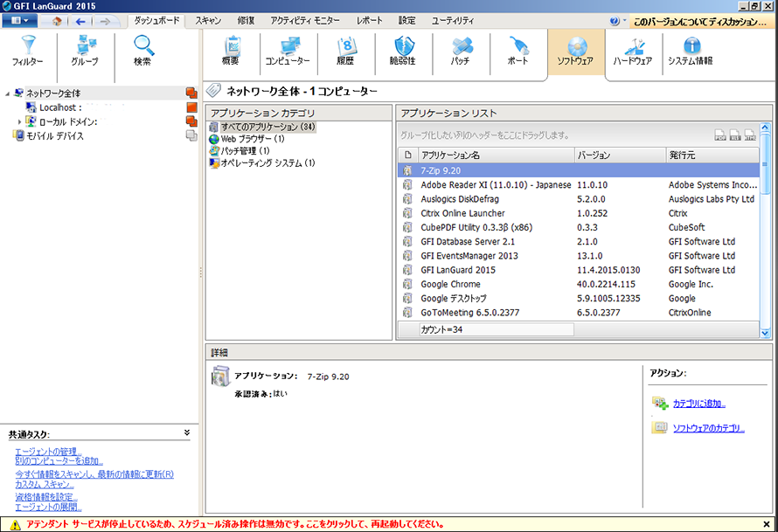Click the home icon in toolbar
This screenshot has height=532, width=778.
click(x=57, y=21)
